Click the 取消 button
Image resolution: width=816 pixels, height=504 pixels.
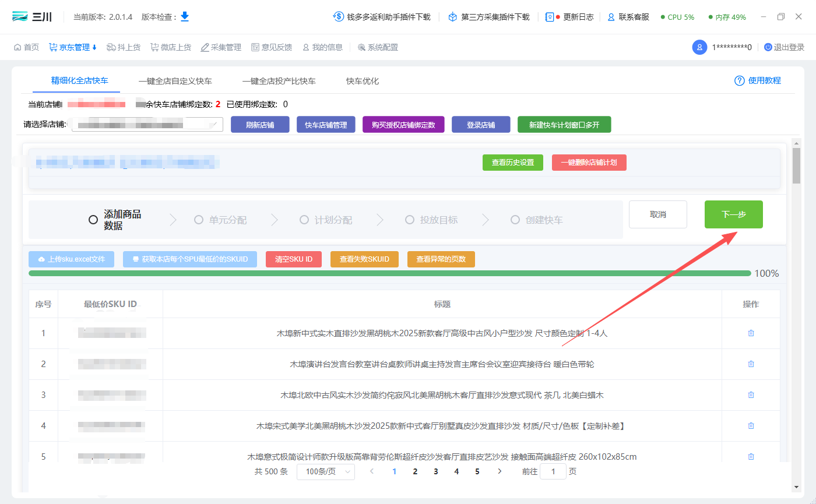(x=658, y=214)
